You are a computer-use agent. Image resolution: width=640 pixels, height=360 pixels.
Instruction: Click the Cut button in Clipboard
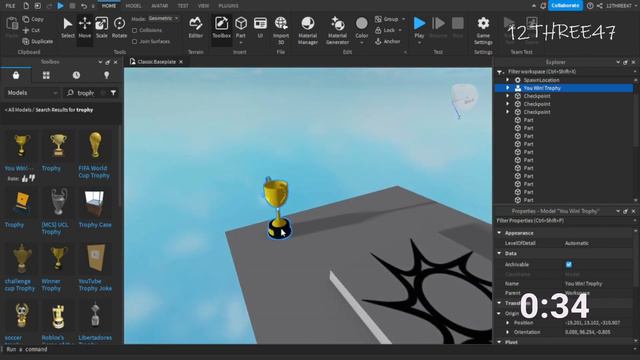pos(31,30)
